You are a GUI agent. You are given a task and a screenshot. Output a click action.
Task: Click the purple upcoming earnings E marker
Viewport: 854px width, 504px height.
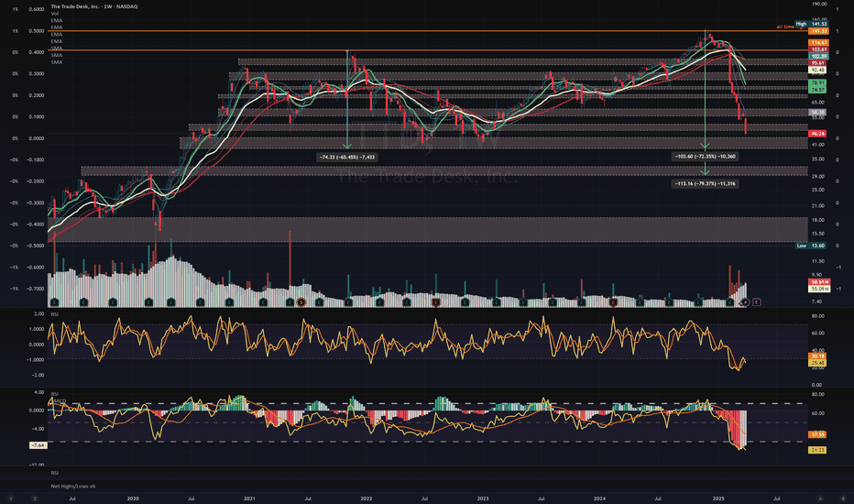pyautogui.click(x=757, y=301)
